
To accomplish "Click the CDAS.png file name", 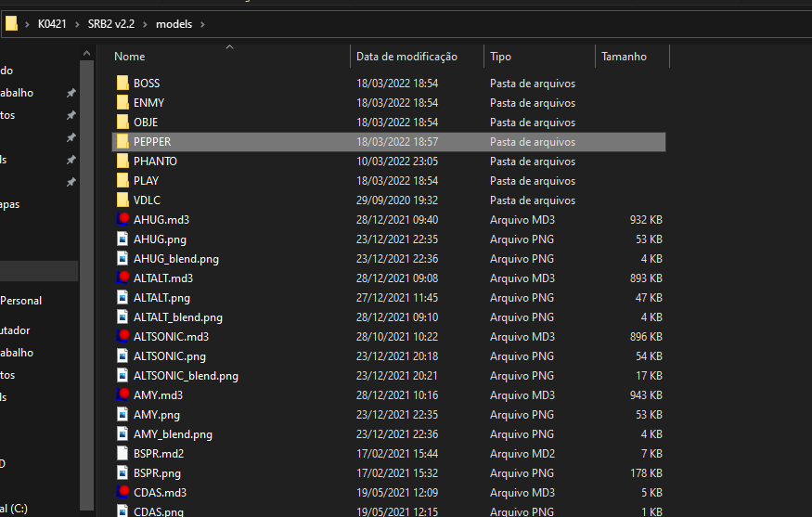I will [159, 511].
